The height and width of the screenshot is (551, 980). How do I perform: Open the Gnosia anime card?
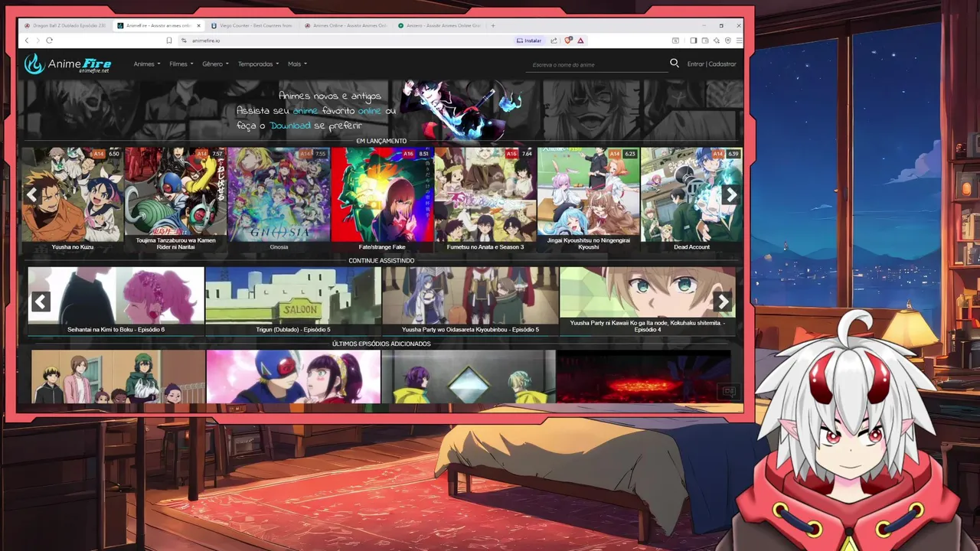click(279, 200)
